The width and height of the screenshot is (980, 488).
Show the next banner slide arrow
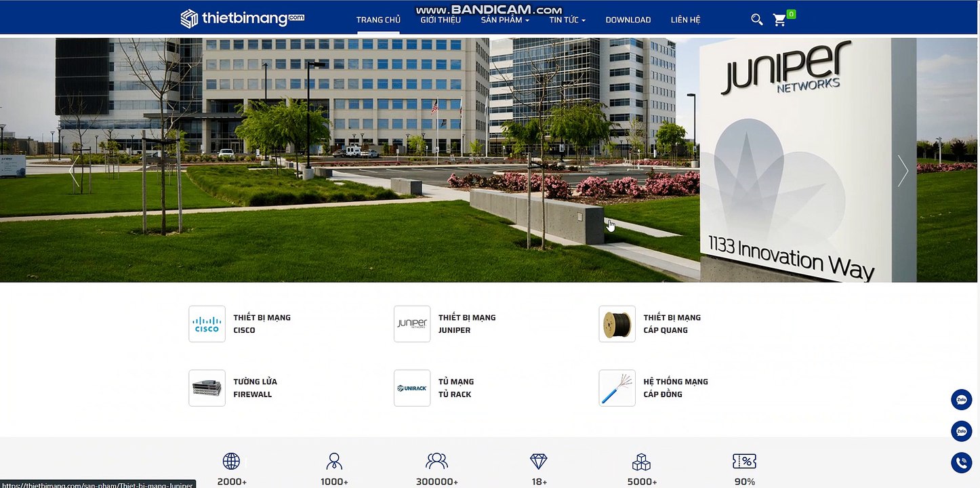tap(903, 171)
